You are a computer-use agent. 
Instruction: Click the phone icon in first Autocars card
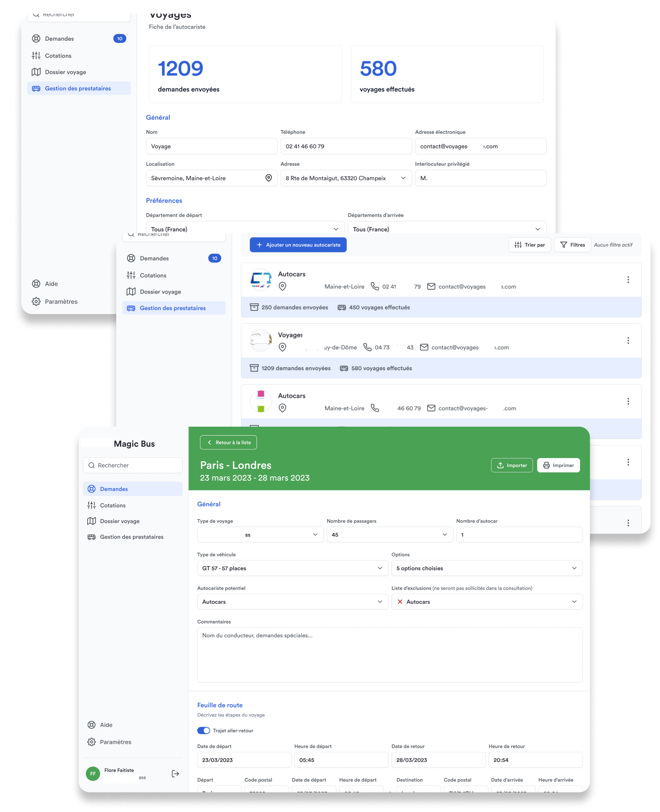tap(375, 287)
